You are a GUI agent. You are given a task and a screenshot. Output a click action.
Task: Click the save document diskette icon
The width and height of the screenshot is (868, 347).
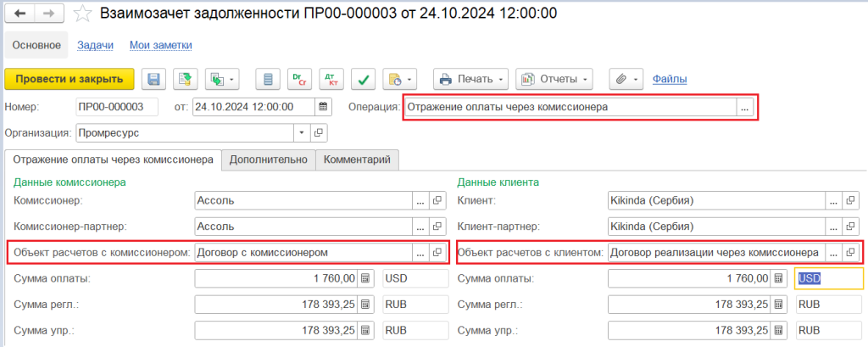tap(153, 79)
